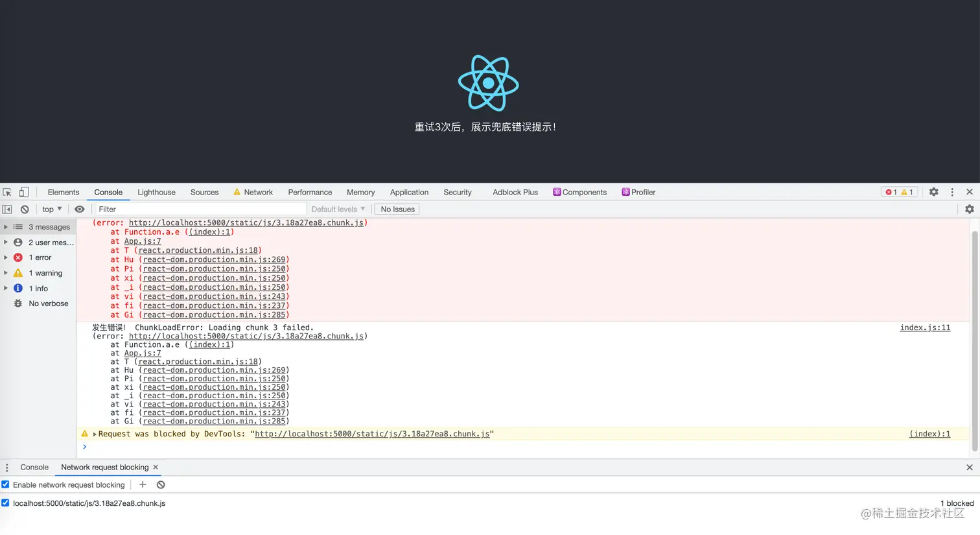This screenshot has width=980, height=535.
Task: Expand the 1 error group
Action: tap(6, 257)
